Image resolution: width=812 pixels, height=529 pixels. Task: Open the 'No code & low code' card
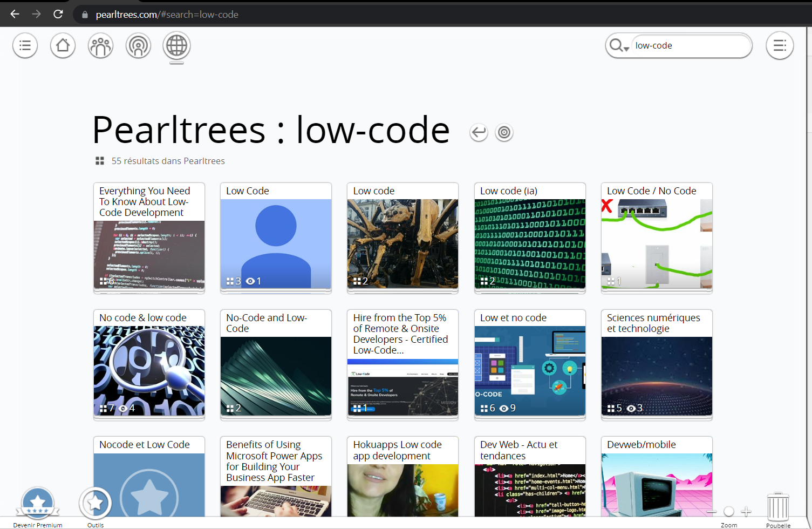click(149, 364)
